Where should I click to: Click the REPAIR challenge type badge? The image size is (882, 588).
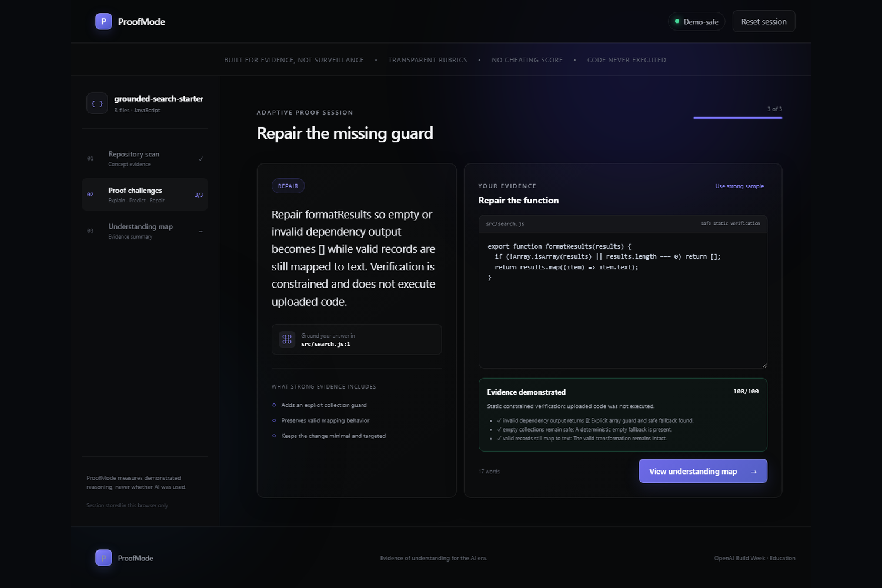coord(288,186)
